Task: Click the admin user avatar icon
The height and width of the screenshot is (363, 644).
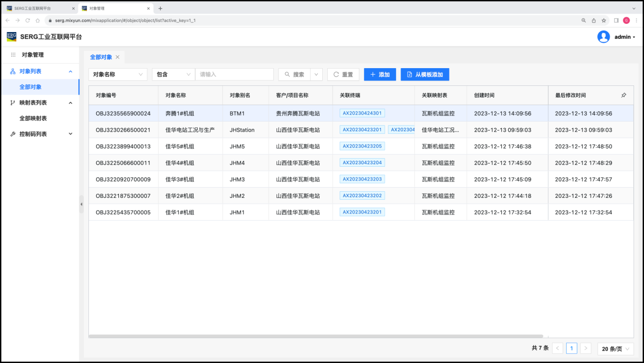Action: [603, 37]
